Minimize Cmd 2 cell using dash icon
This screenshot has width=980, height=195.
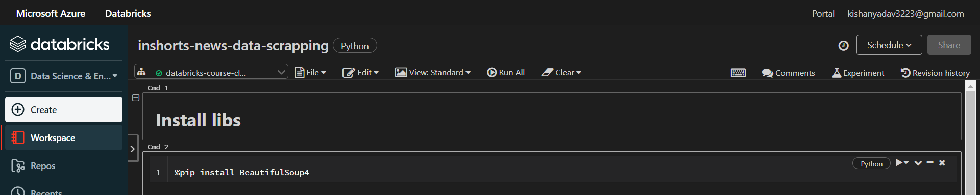pyautogui.click(x=930, y=163)
